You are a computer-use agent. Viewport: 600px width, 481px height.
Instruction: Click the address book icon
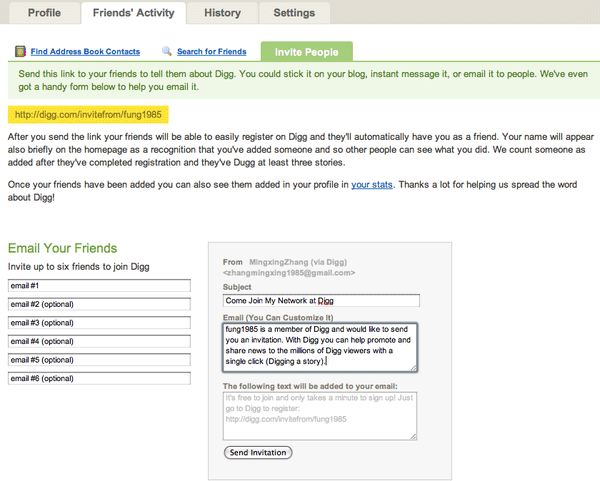click(x=20, y=51)
